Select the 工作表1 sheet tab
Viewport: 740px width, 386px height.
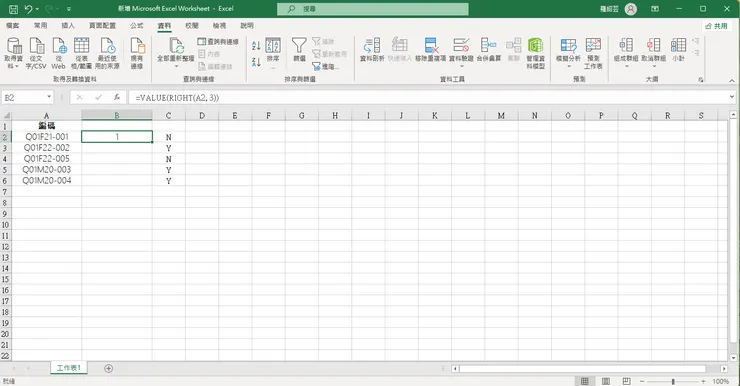(69, 368)
